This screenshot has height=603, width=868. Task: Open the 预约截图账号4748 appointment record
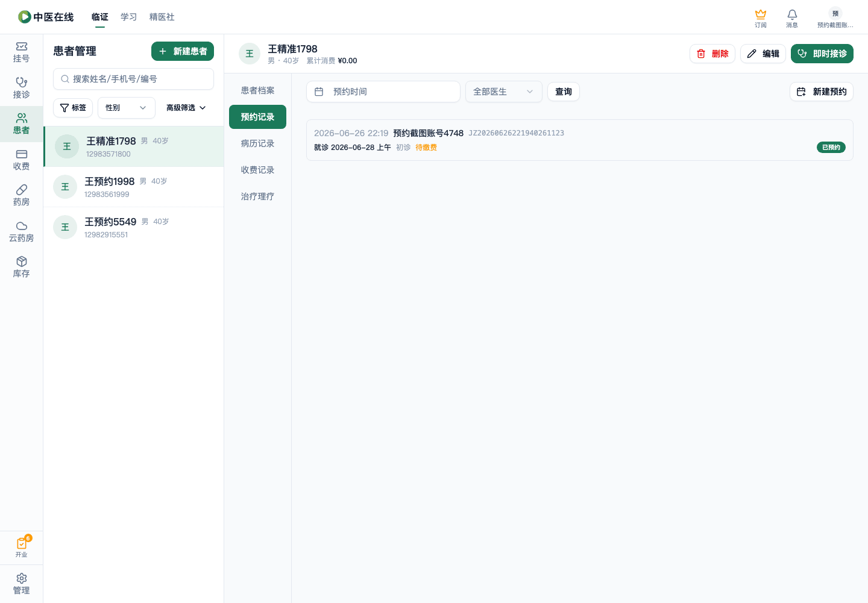pyautogui.click(x=580, y=140)
